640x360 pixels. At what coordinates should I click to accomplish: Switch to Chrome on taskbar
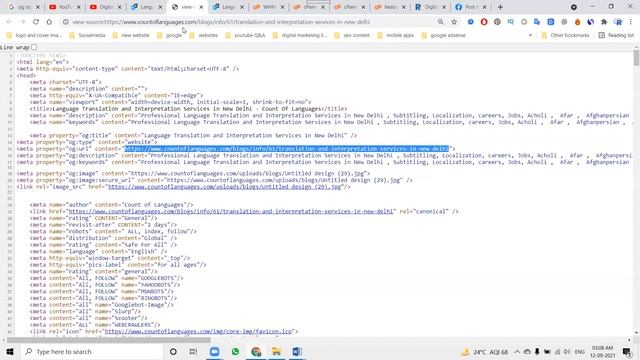click(256, 351)
